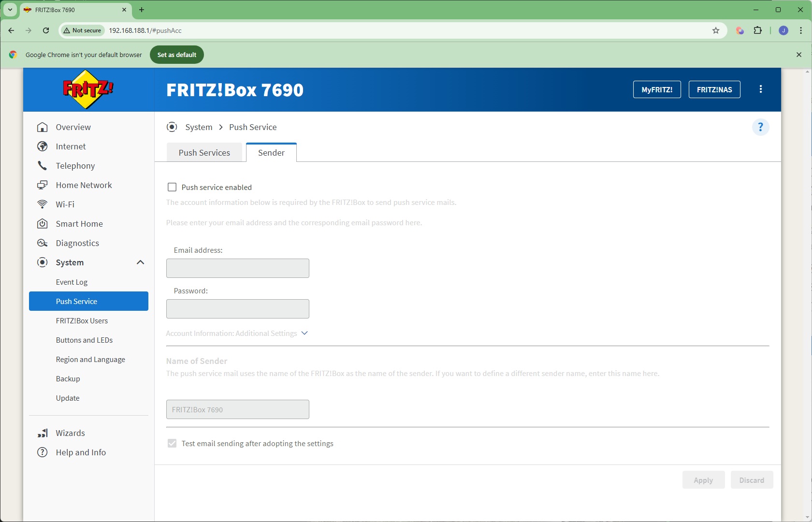Open the Update menu item
The height and width of the screenshot is (522, 812).
click(x=68, y=398)
